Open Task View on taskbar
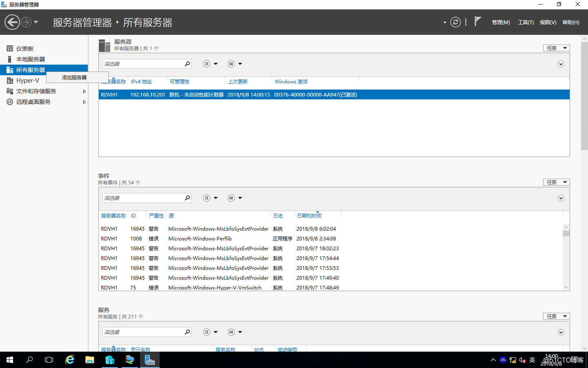Image resolution: width=588 pixels, height=368 pixels. 49,360
